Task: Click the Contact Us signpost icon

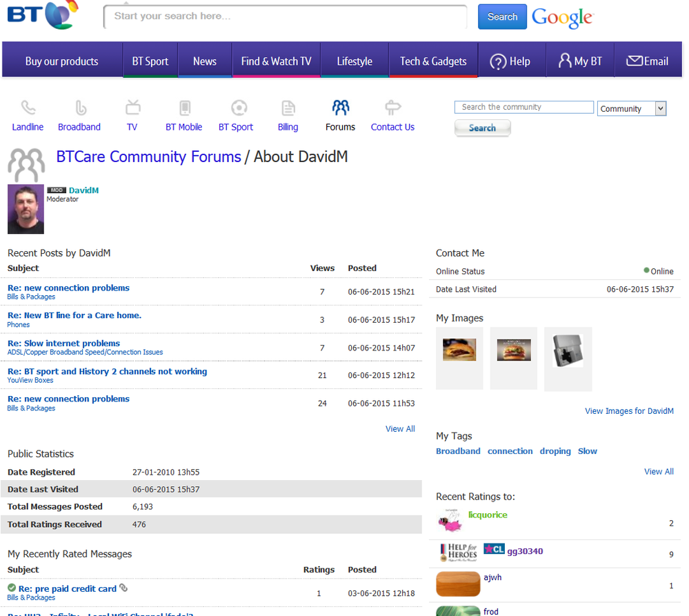Action: [392, 108]
